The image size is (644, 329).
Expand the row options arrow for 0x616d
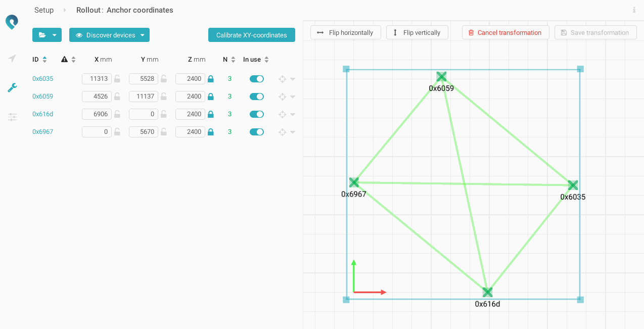(293, 114)
